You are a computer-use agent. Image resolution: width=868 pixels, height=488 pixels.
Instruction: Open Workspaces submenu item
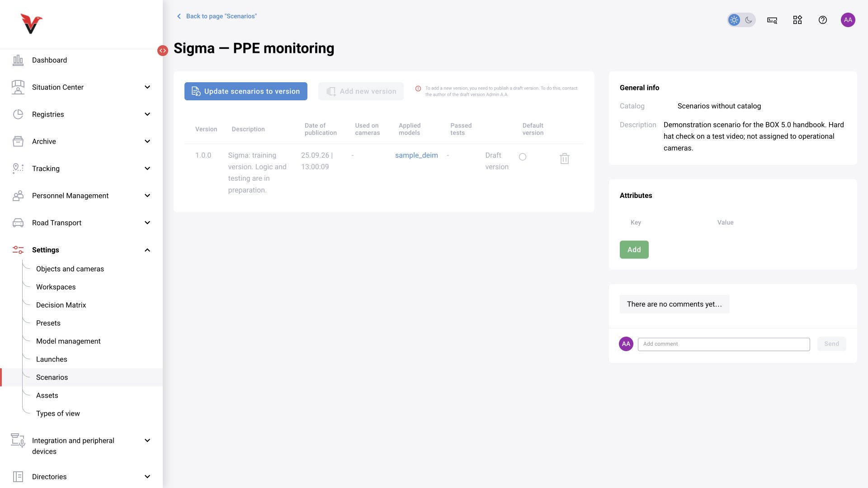tap(56, 287)
